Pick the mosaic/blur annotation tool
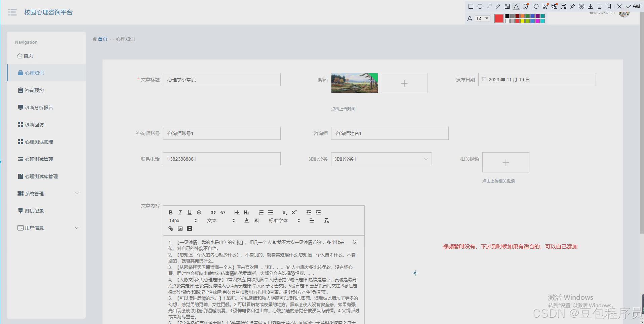Viewport: 644px width, 324px height. pos(508,6)
